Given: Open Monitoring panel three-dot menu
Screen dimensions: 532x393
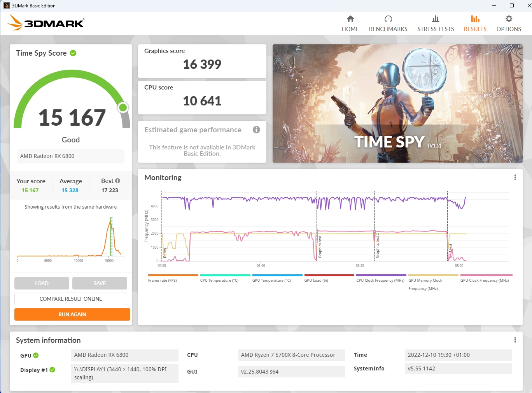Looking at the screenshot, I should click(x=515, y=177).
